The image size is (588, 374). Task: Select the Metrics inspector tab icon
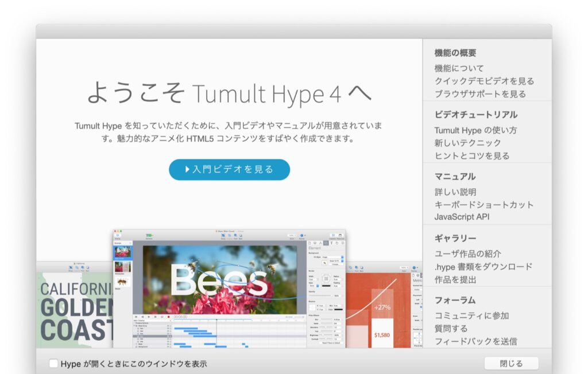(320, 243)
